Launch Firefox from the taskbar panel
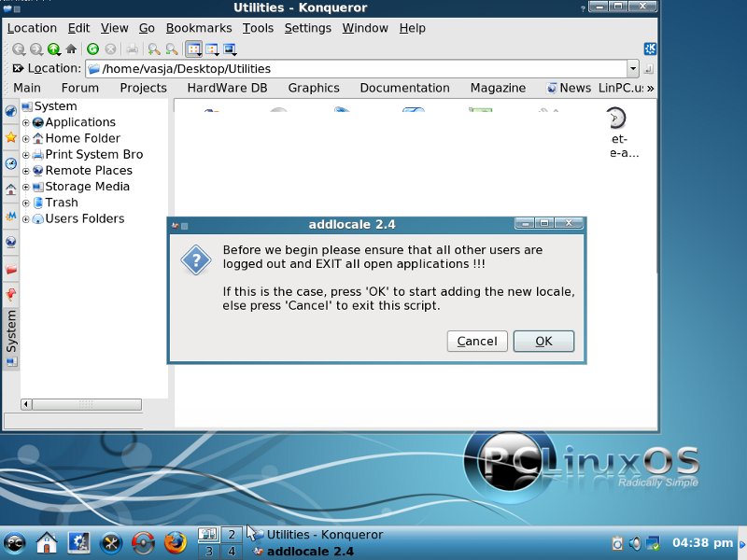 click(175, 542)
